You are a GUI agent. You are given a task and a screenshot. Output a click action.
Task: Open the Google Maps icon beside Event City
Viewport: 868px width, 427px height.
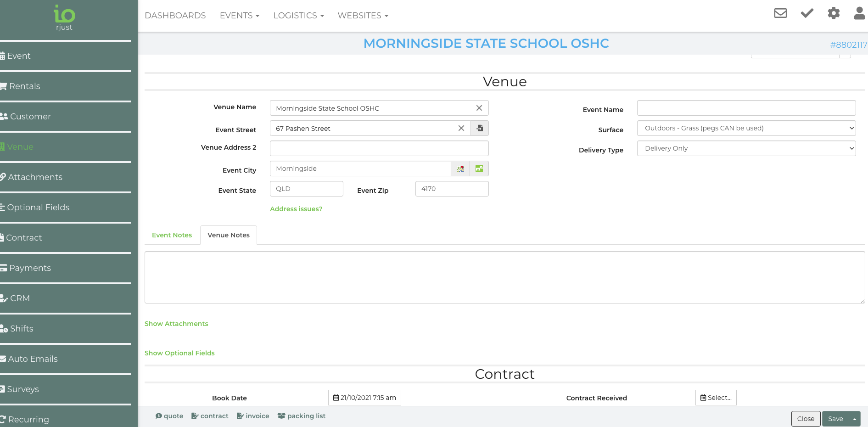click(460, 169)
